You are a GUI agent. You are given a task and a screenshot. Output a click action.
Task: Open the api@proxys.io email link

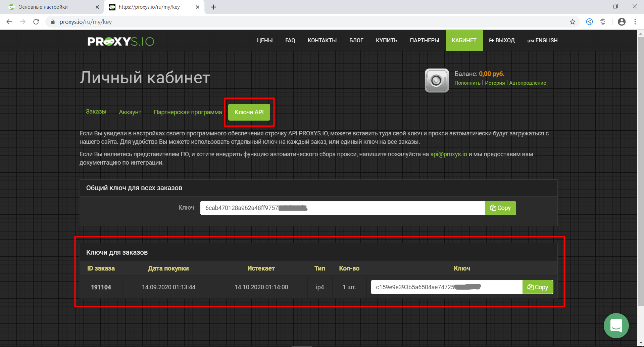pos(449,154)
